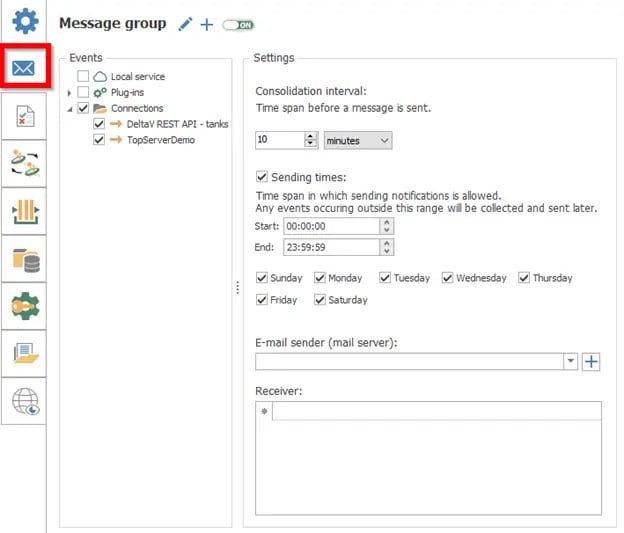Click the End time field
The height and width of the screenshot is (533, 624).
332,247
